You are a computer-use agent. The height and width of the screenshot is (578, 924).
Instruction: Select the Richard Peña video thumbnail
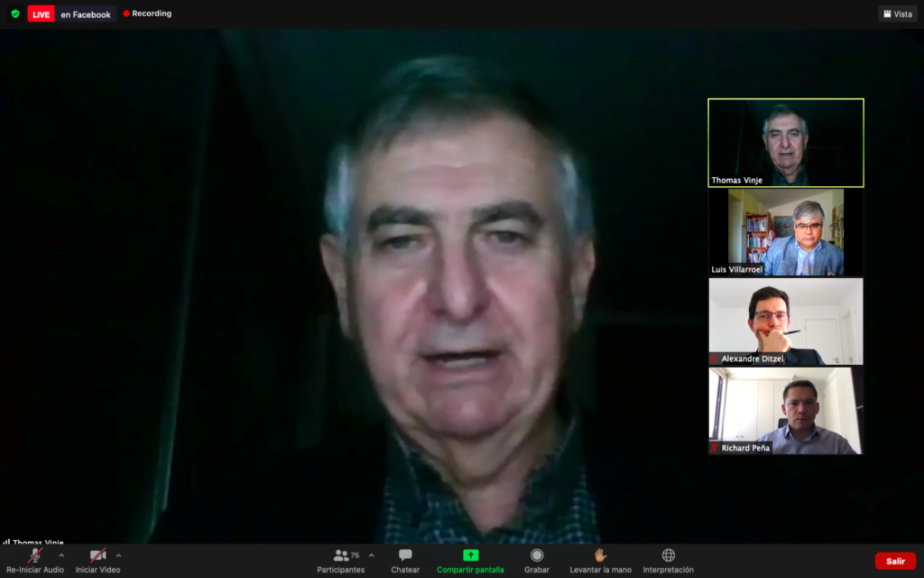tap(785, 410)
